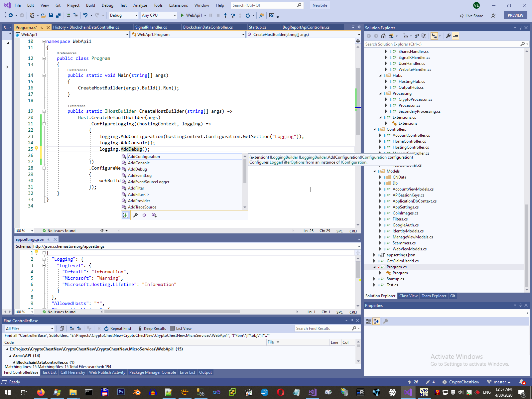Start debugging with the green play arrow
The image size is (532, 399).
coord(182,15)
